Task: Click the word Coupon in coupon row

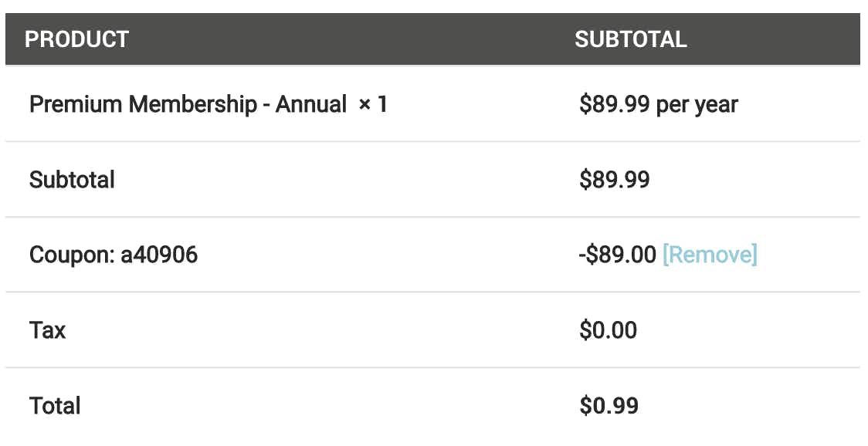Action: (x=71, y=255)
